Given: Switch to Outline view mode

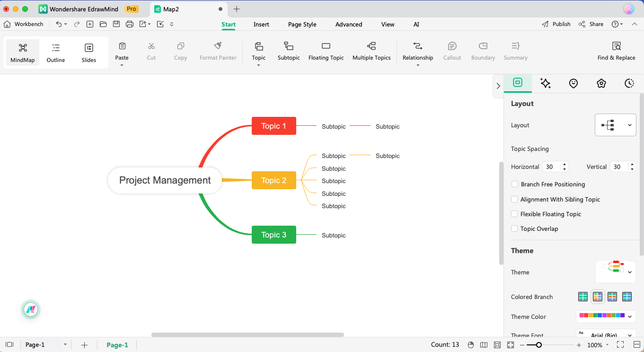Looking at the screenshot, I should 56,53.
